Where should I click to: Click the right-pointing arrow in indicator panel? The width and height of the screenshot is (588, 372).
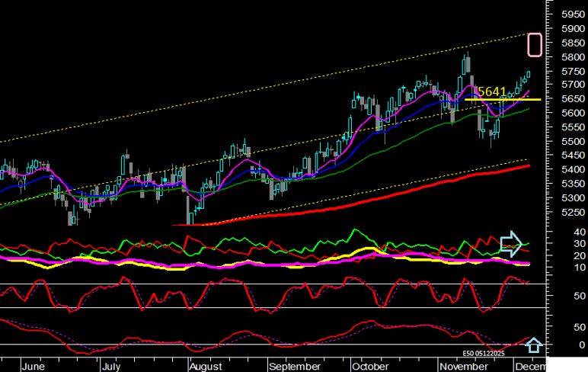511,243
